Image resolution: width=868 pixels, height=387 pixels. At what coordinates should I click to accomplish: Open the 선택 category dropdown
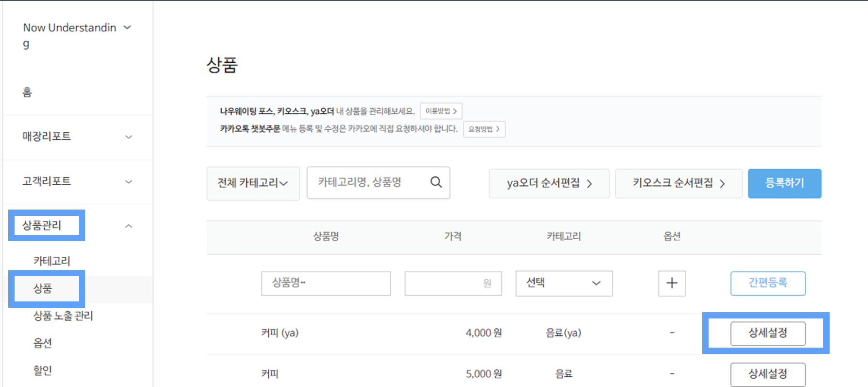pyautogui.click(x=564, y=283)
